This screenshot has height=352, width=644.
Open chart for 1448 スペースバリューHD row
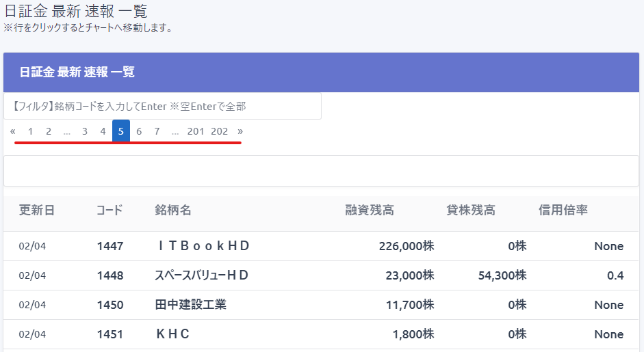[201, 275]
